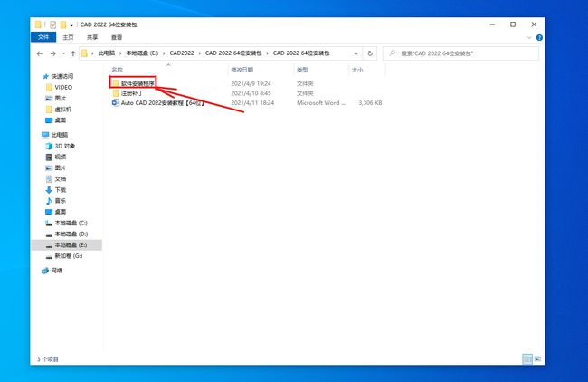Open recent locations dropdown beside Forward arrow
588x382 pixels.
click(63, 53)
